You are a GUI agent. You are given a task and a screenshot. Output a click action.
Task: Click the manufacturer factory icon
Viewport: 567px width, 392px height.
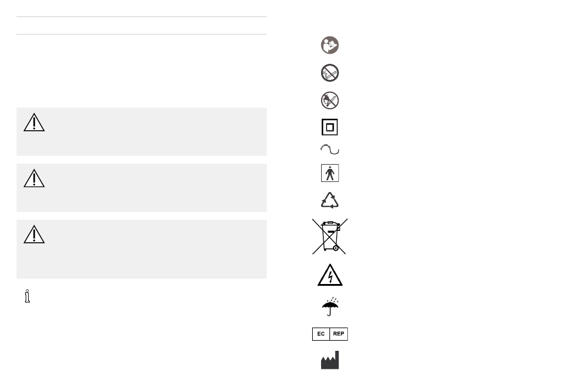click(330, 360)
